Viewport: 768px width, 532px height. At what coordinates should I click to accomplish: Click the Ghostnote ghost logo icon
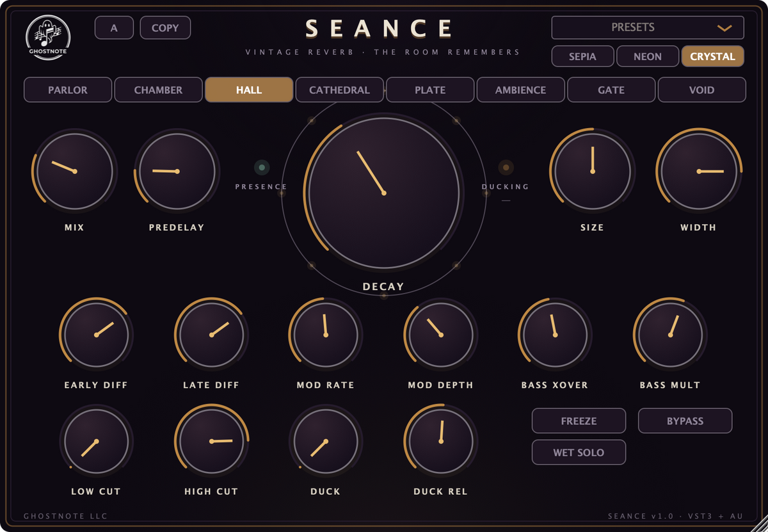pyautogui.click(x=48, y=38)
